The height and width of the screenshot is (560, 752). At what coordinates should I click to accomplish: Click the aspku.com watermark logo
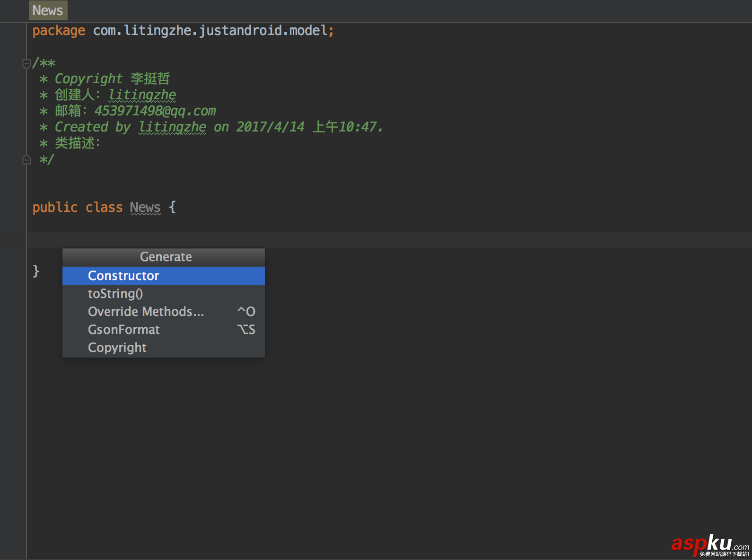click(x=709, y=545)
